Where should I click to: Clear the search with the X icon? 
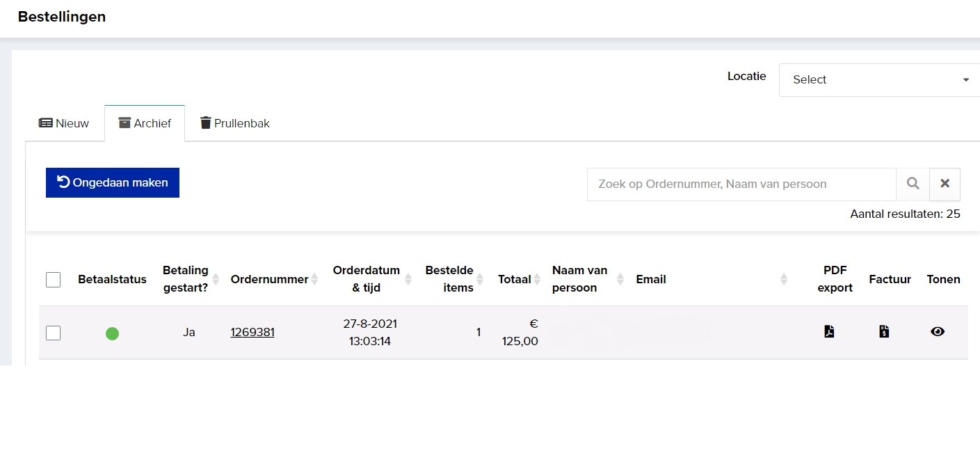click(x=945, y=184)
